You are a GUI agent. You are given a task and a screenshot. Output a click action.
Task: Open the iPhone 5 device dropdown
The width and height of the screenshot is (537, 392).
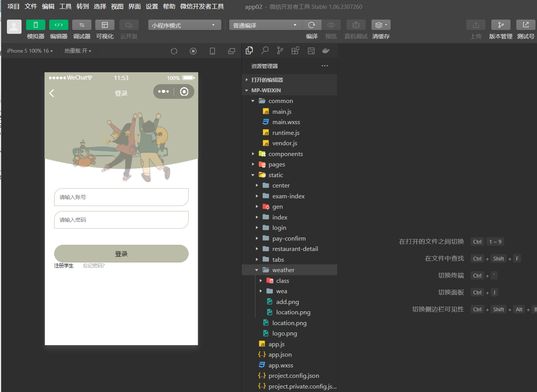[30, 51]
